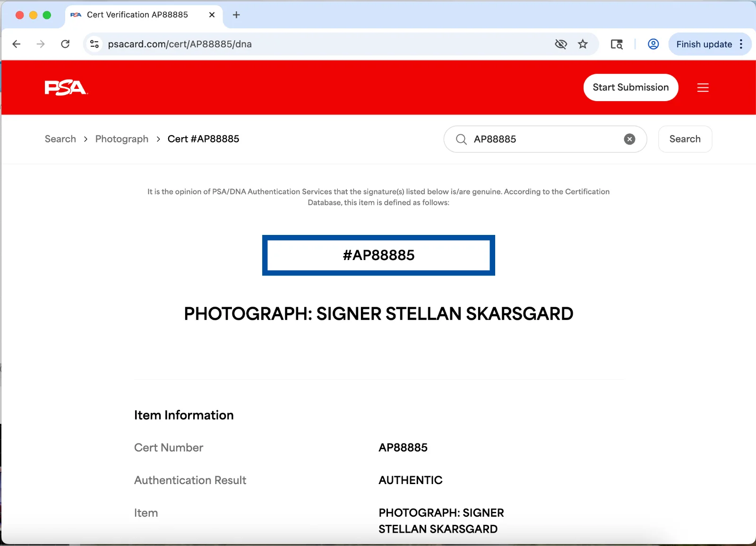
Task: Click the address bar URL
Action: (180, 44)
